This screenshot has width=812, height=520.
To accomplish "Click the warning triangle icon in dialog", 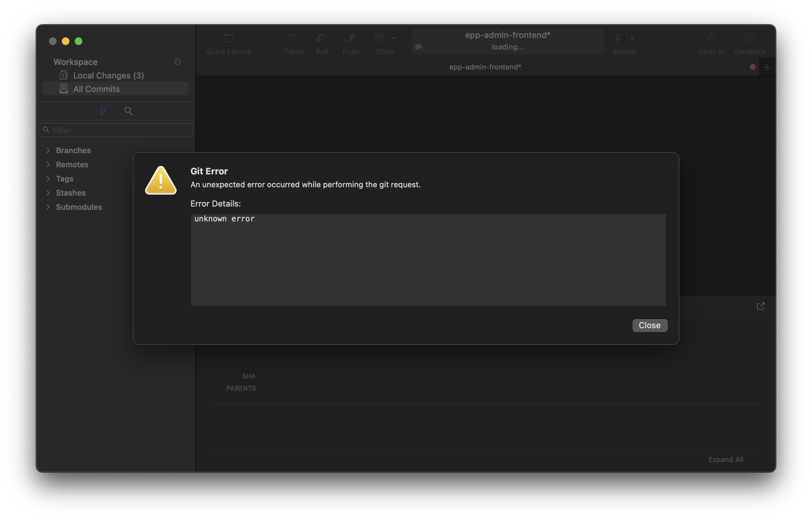I will point(161,180).
